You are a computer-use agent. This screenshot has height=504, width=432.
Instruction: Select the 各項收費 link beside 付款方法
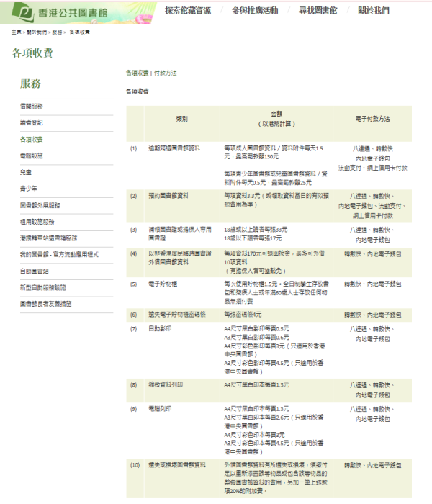click(138, 73)
